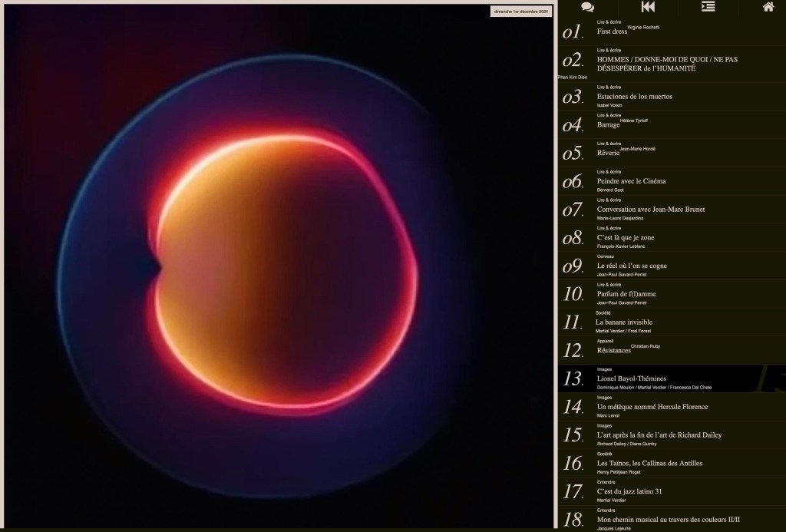Open 'Le réel où l'on se cogne'

coord(632,266)
